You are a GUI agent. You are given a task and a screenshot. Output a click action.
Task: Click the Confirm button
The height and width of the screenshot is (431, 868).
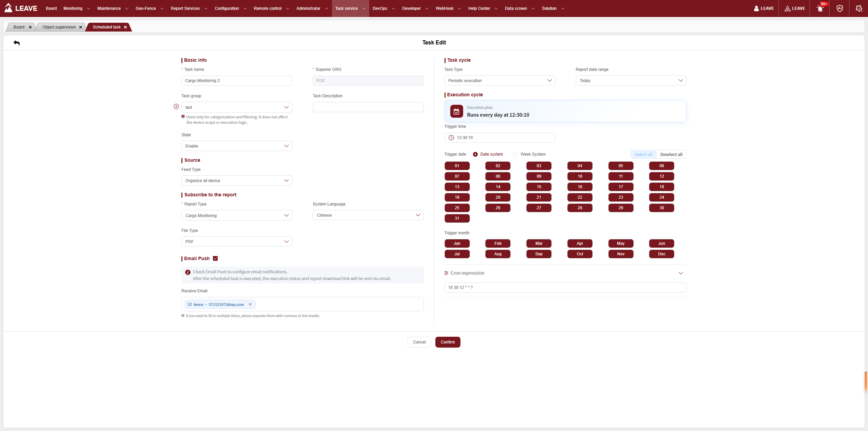tap(448, 342)
